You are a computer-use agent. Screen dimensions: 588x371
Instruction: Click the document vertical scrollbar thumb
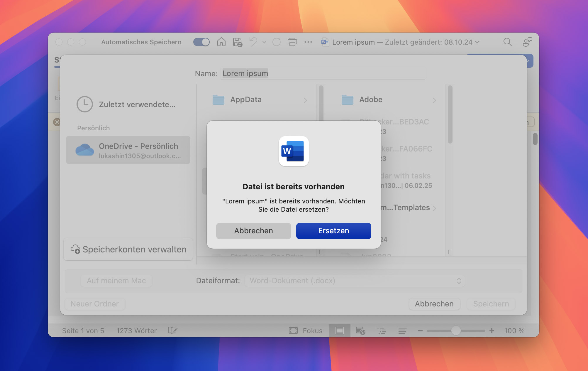pyautogui.click(x=535, y=139)
